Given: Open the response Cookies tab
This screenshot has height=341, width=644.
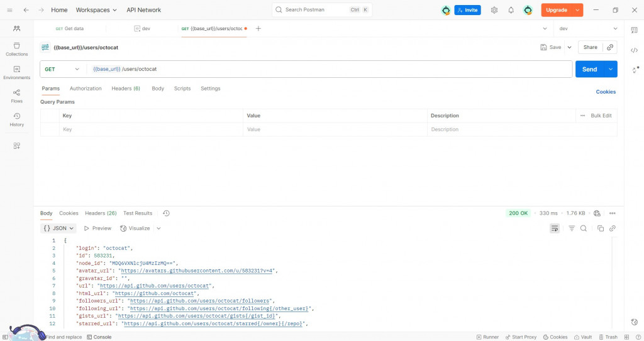Looking at the screenshot, I should click(69, 213).
